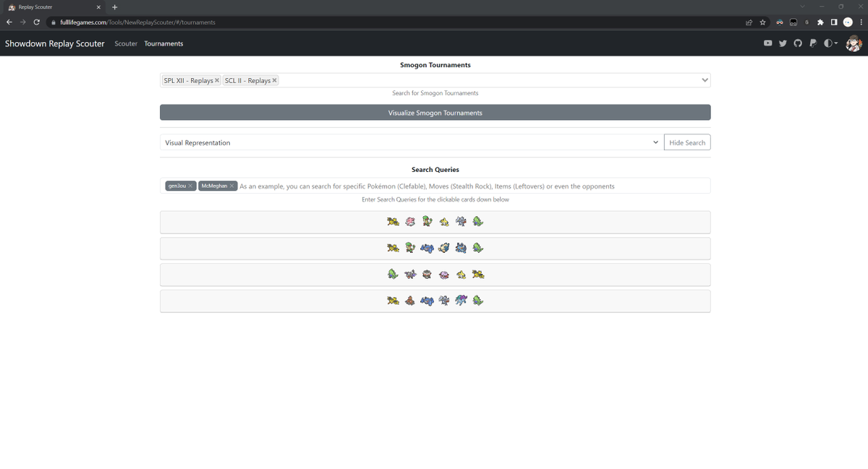The width and height of the screenshot is (868, 469).
Task: Click the PayPal donation icon
Action: coord(813,43)
